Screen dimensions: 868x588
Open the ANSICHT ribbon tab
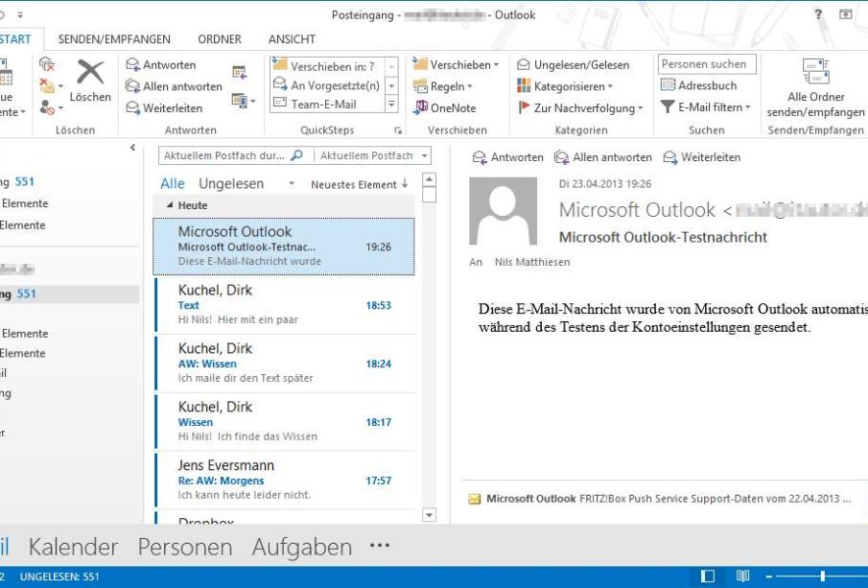pos(292,39)
